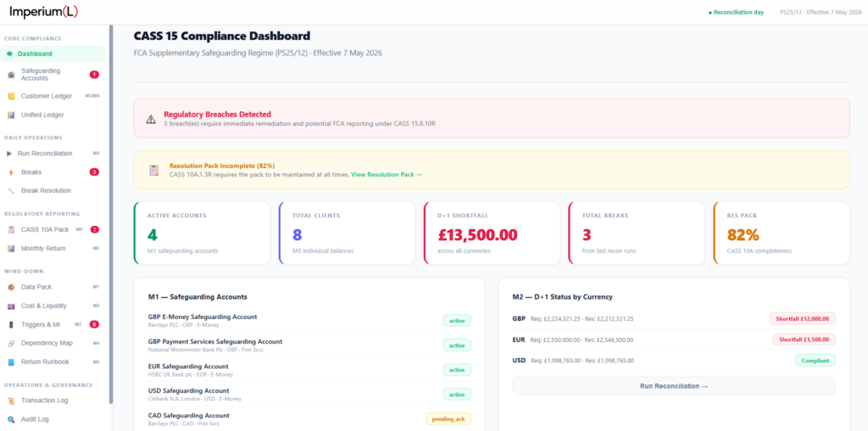Image resolution: width=868 pixels, height=431 pixels.
Task: Click the Safeguarding Accounts bank icon
Action: click(11, 75)
